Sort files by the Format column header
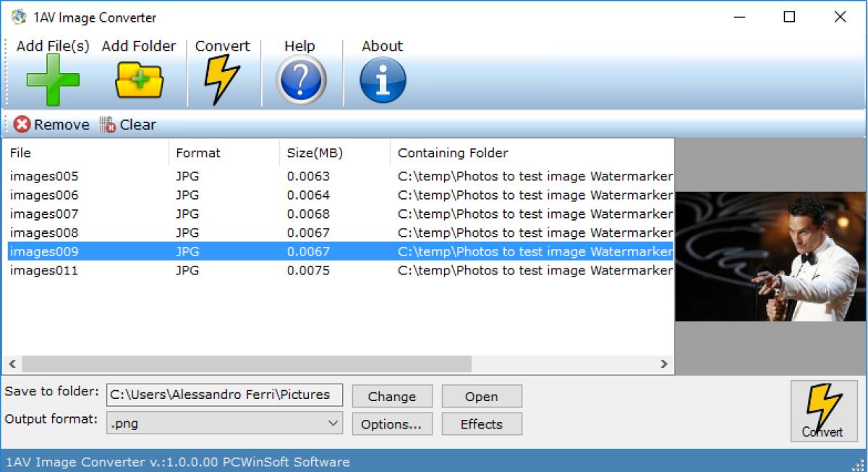The width and height of the screenshot is (868, 472). [x=196, y=153]
